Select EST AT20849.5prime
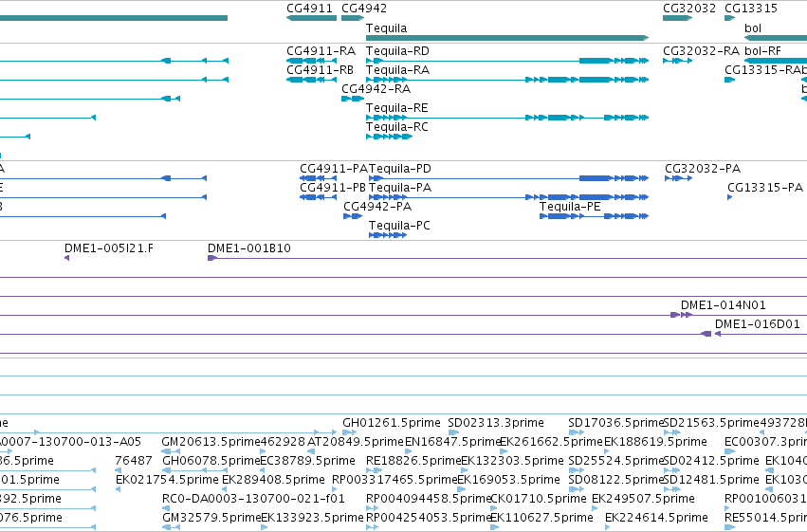The width and height of the screenshot is (807, 532). (355, 442)
